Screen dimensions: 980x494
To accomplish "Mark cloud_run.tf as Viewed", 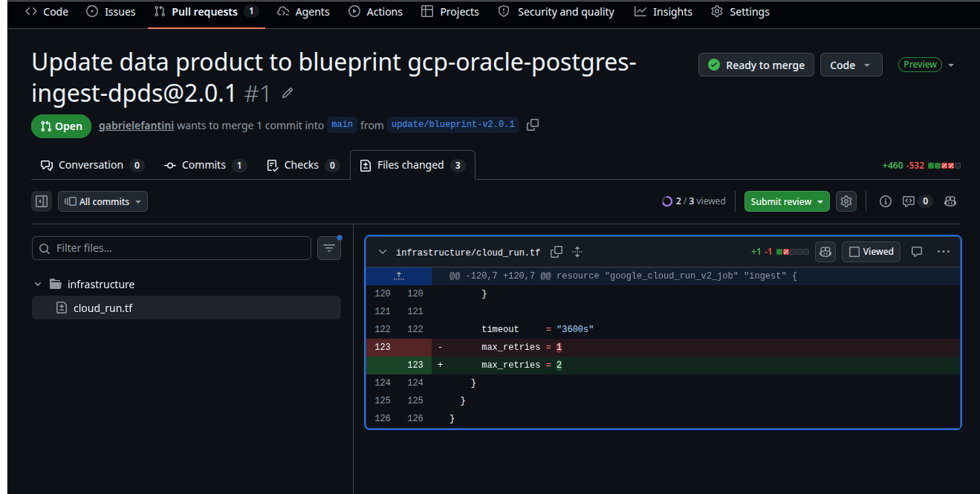I will [871, 252].
